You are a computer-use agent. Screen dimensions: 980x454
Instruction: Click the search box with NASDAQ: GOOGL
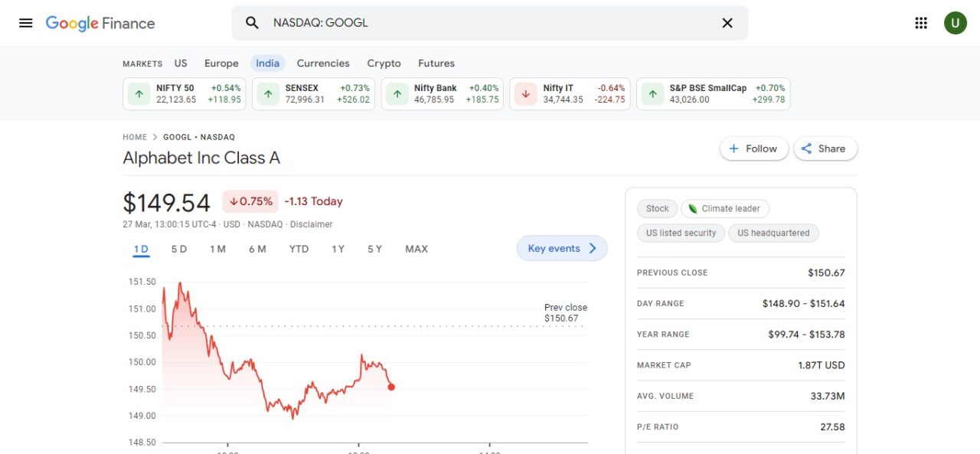tap(490, 23)
